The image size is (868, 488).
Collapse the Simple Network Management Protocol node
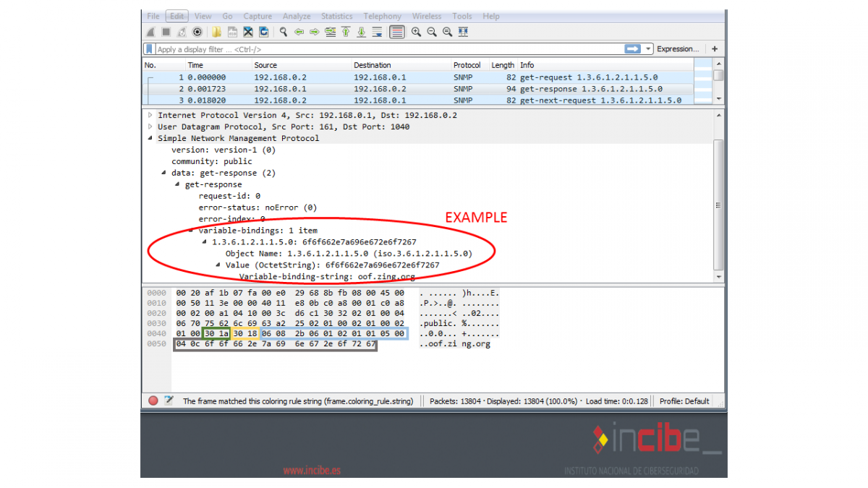(150, 138)
